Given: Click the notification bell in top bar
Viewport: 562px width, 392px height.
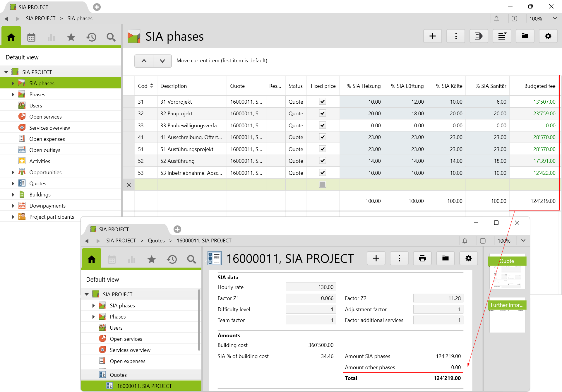Looking at the screenshot, I should tap(496, 19).
